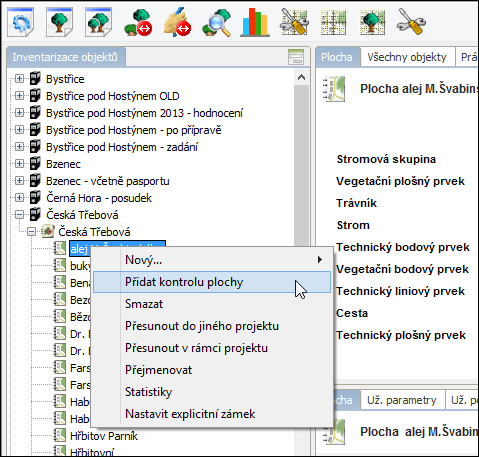Image resolution: width=479 pixels, height=457 pixels.
Task: Select Hřbitov Parník tree item
Action: click(x=104, y=436)
